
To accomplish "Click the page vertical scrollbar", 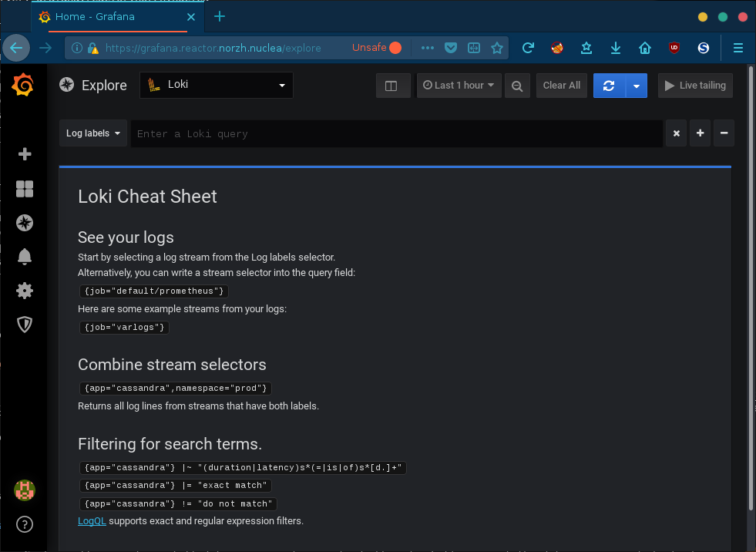I will click(751, 288).
